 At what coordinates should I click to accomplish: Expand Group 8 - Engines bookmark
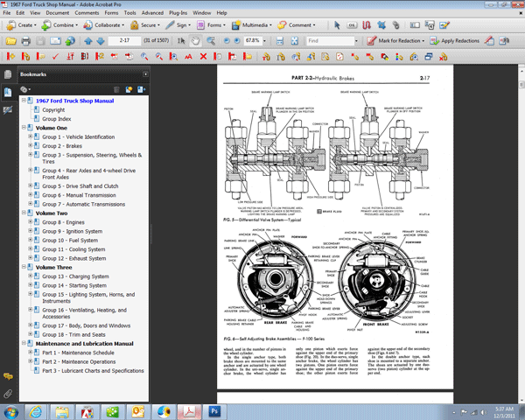(x=30, y=222)
